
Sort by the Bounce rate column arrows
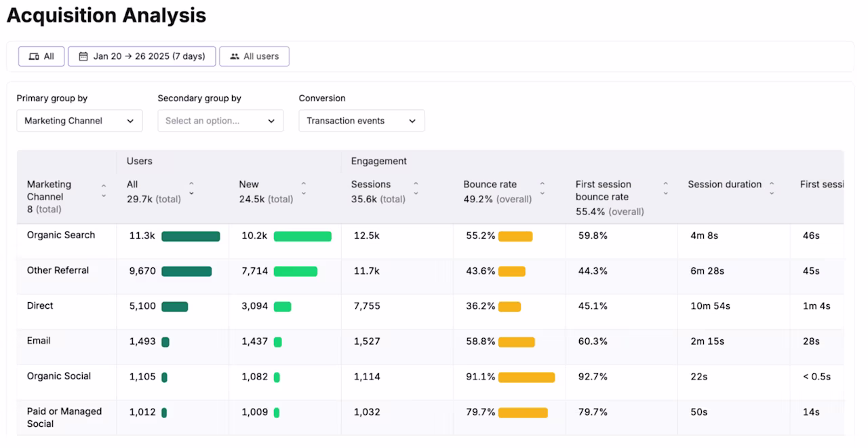[542, 188]
